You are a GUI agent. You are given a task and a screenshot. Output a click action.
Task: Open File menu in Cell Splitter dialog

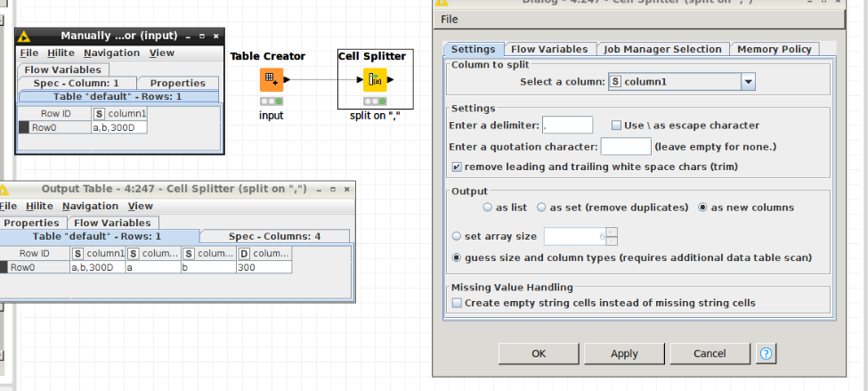click(450, 20)
